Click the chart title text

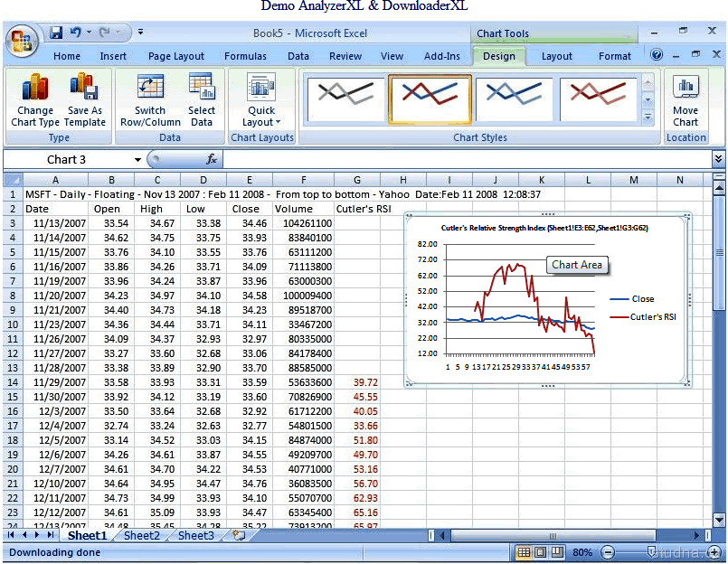(x=544, y=228)
